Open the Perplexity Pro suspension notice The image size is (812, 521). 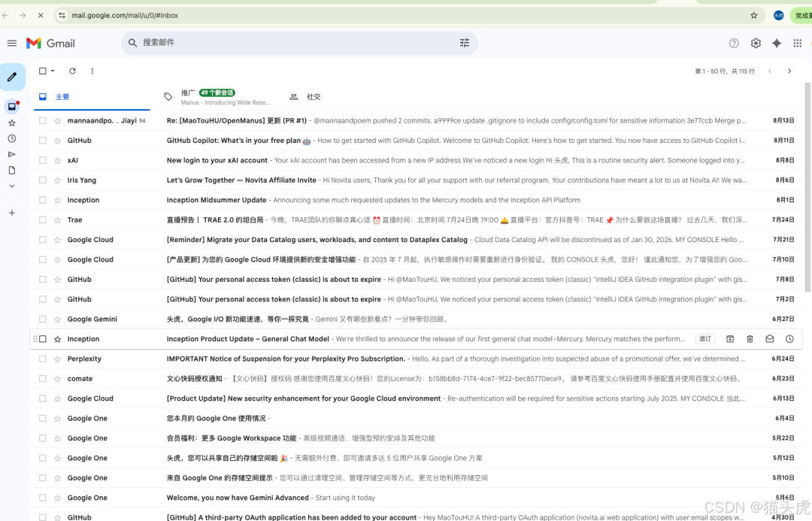point(416,359)
